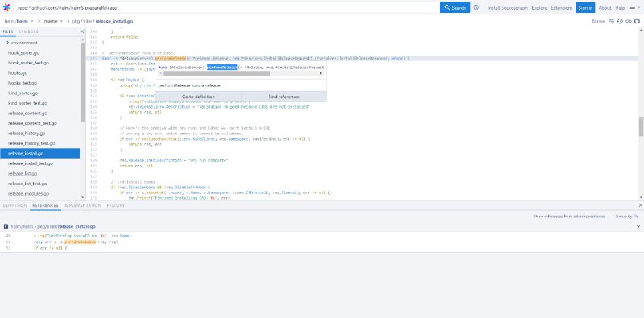Open the Extensions link

561,8
